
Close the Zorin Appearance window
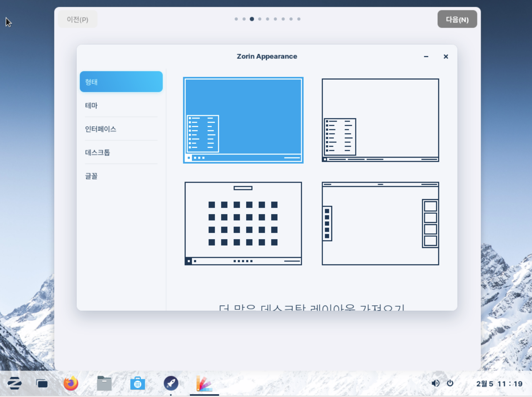pyautogui.click(x=446, y=56)
